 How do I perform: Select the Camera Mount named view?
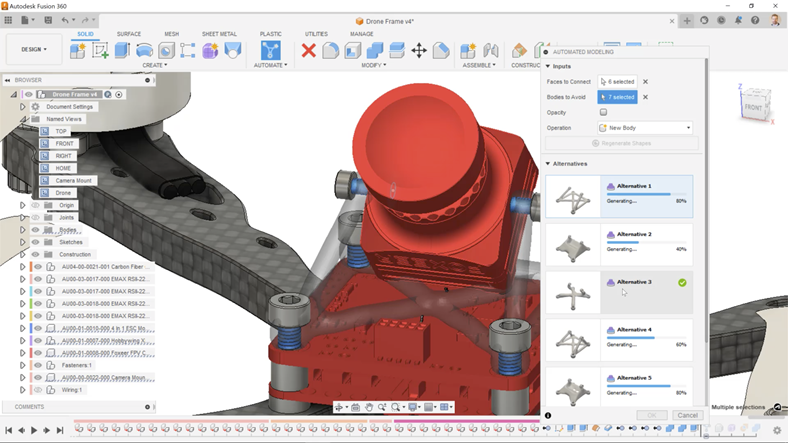[73, 180]
